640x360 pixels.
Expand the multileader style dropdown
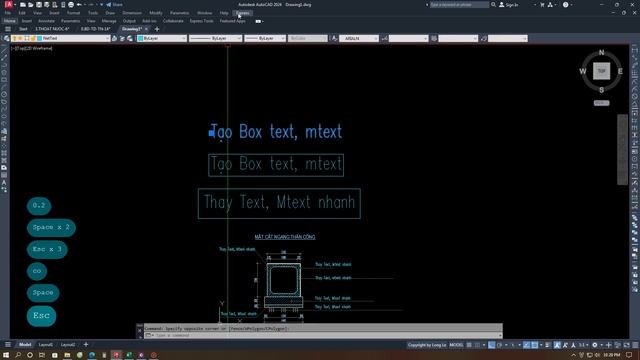[525, 38]
